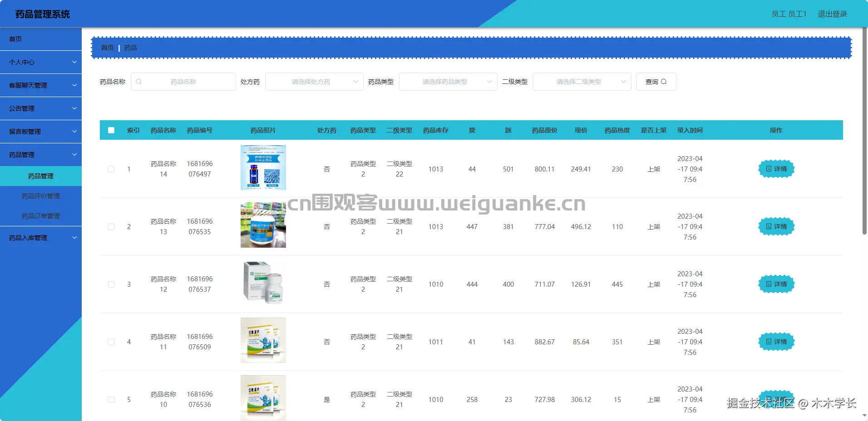Click the 药品热度 column header

tap(617, 130)
